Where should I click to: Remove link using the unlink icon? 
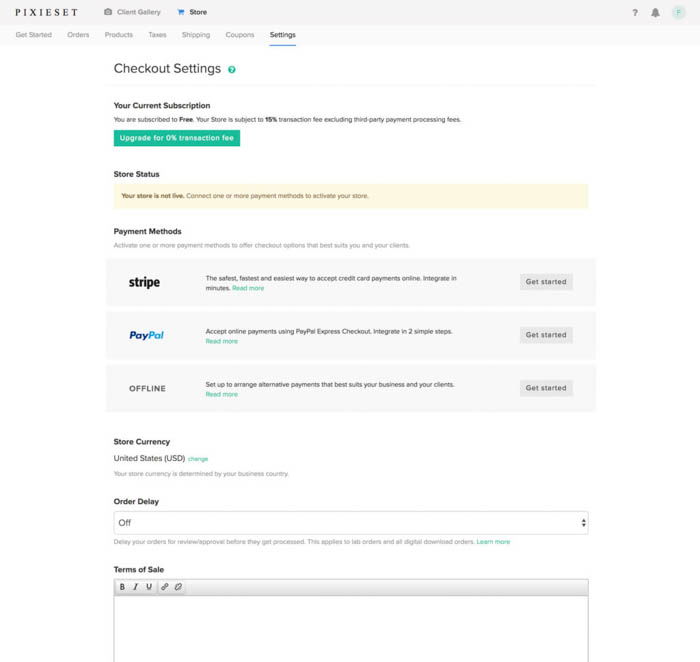coord(178,587)
